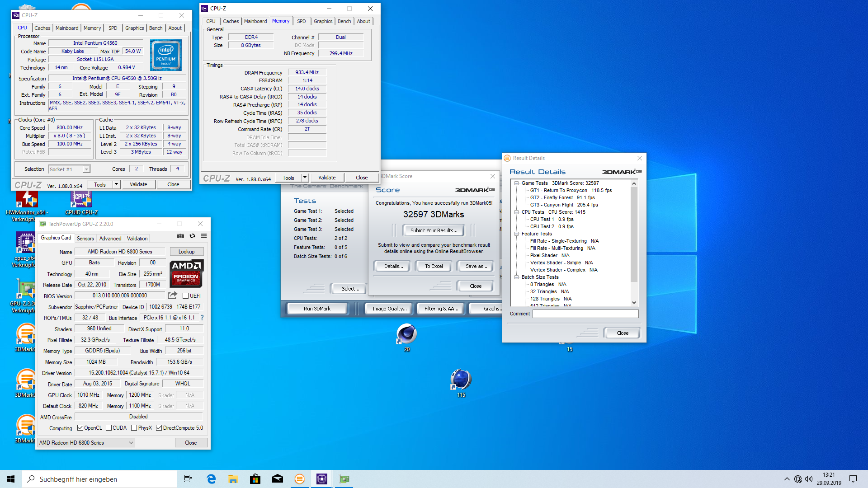Viewport: 868px width, 488px height.
Task: Click Validate in the CPU-Z Memory window
Action: pyautogui.click(x=327, y=178)
